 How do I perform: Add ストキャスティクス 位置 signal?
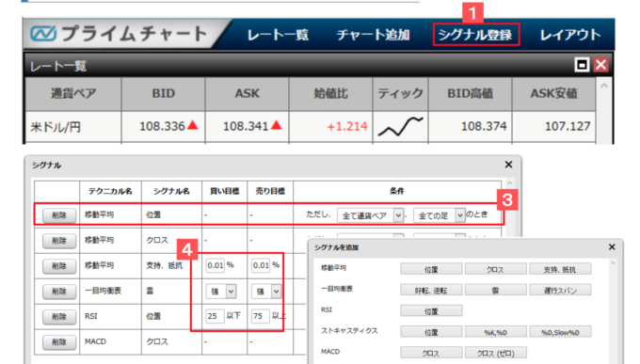pos(431,332)
